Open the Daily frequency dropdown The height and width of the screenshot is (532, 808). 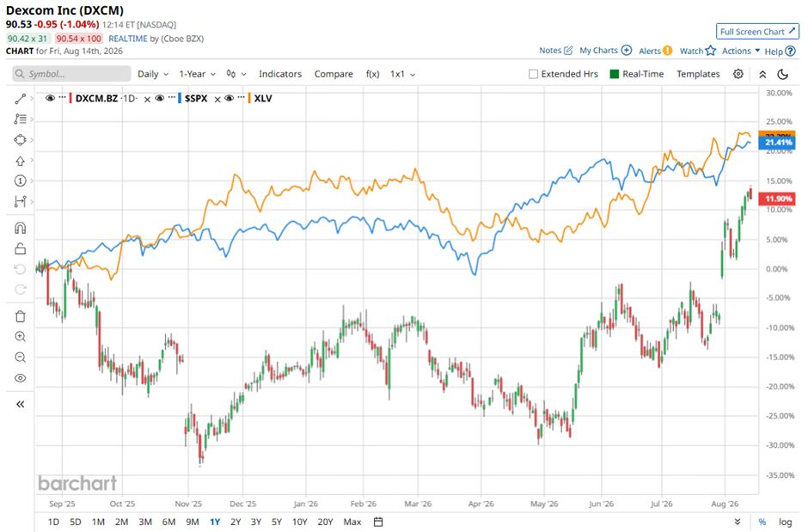pos(153,74)
